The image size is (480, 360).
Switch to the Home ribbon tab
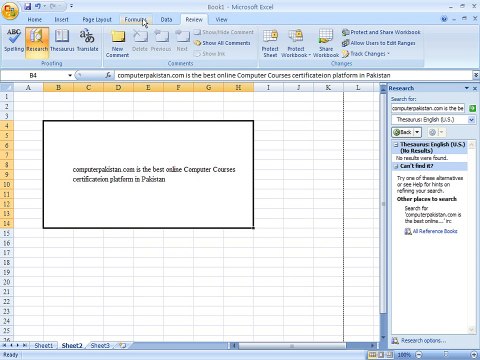tap(35, 20)
